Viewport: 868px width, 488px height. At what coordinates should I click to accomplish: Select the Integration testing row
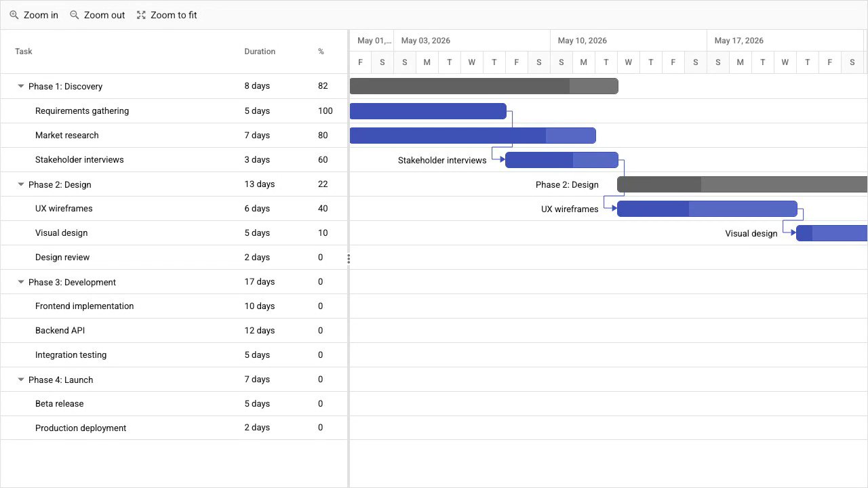pos(174,355)
